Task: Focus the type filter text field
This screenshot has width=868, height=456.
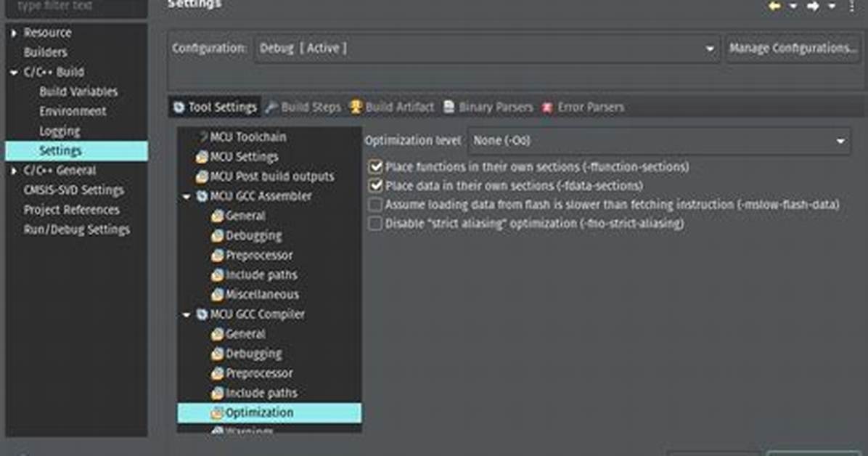Action: 76,7
